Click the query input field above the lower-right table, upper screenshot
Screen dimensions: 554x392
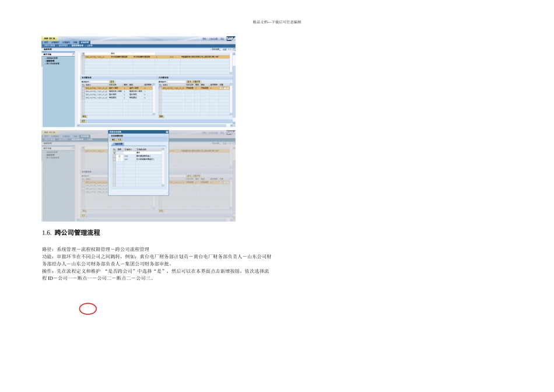pyautogui.click(x=176, y=82)
